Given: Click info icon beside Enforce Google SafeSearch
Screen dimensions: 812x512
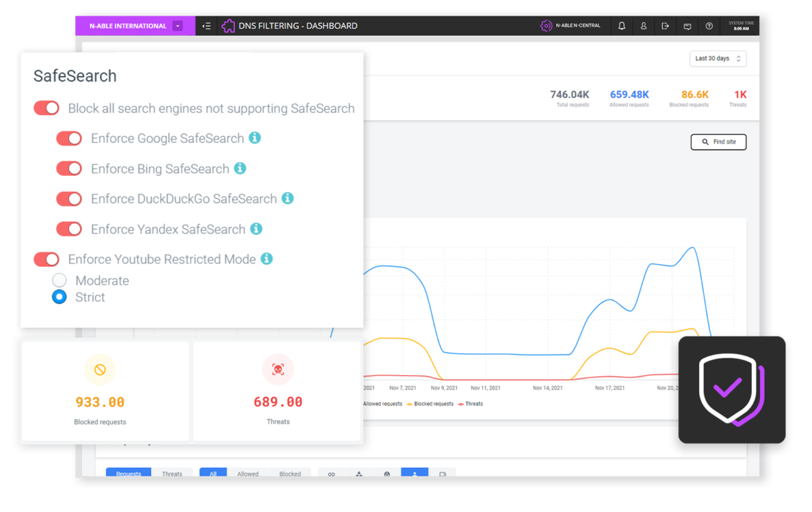Looking at the screenshot, I should 255,137.
